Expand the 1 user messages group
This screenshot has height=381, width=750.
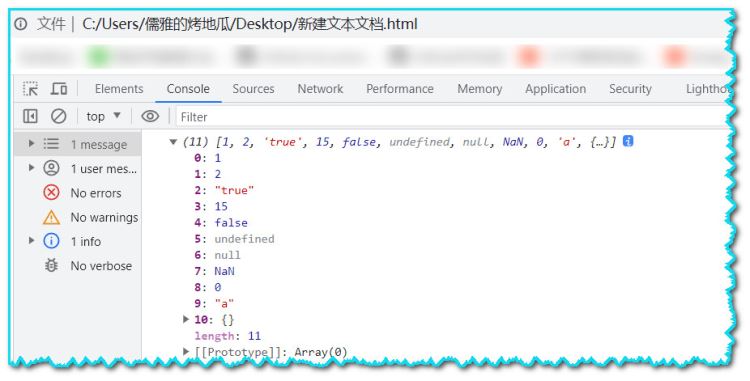pyautogui.click(x=31, y=168)
